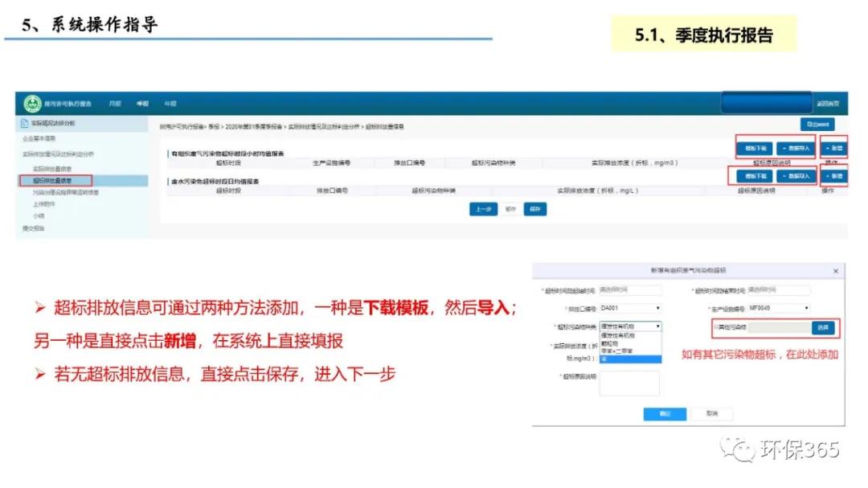Close the 新增 pollutant dialog with X
This screenshot has height=488, width=868.
[x=835, y=272]
